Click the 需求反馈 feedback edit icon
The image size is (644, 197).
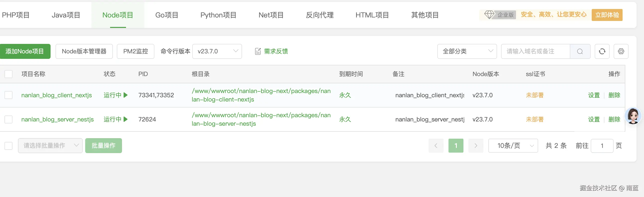pos(258,51)
